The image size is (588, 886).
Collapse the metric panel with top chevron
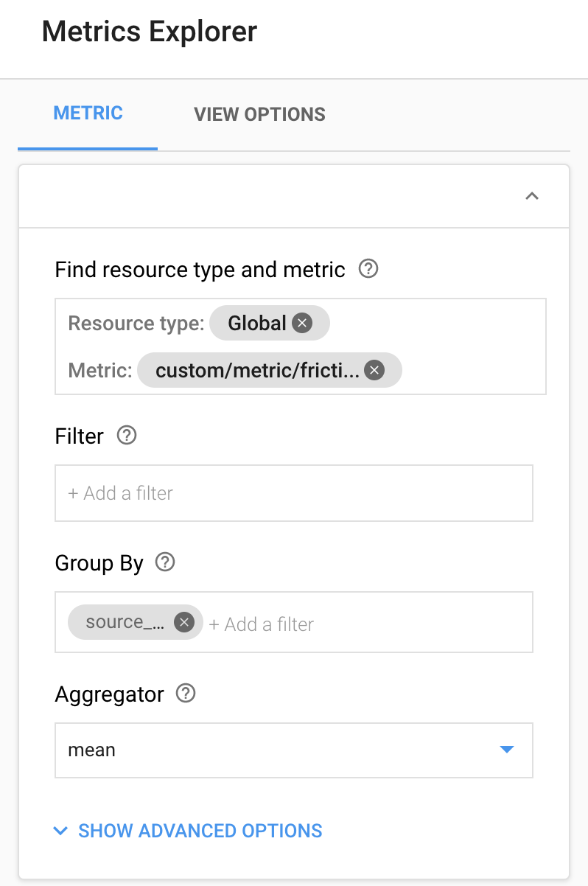click(531, 196)
